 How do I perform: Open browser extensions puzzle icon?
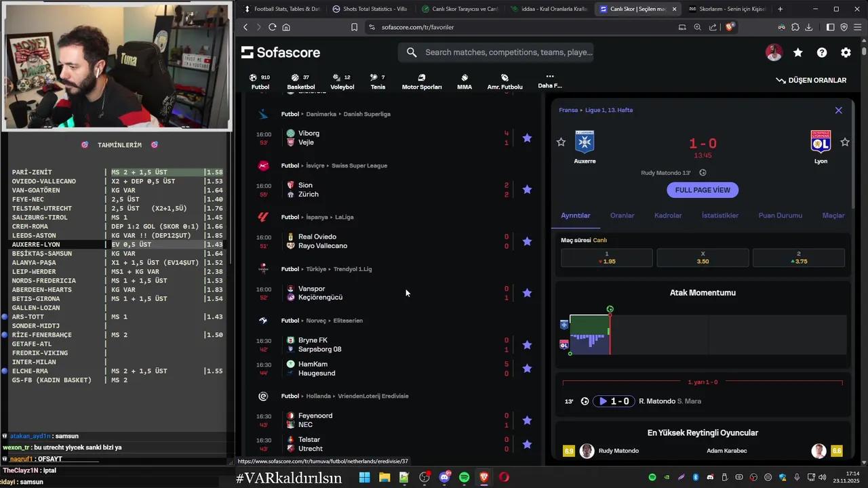coord(795,27)
